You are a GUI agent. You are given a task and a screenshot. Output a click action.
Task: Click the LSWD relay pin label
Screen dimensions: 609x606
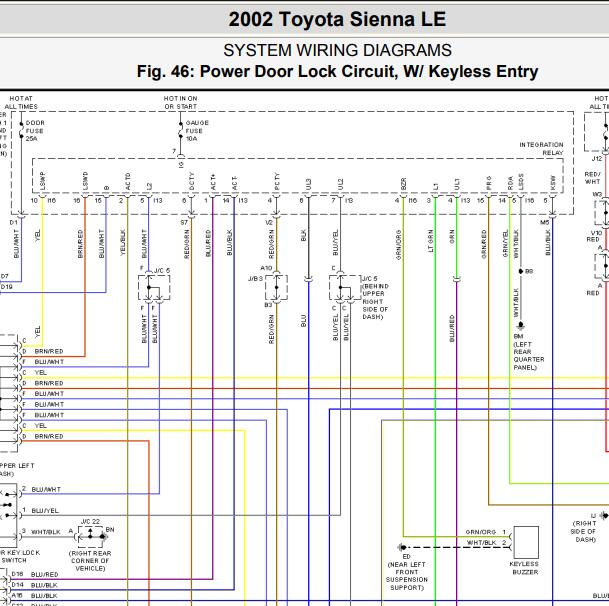(x=85, y=181)
